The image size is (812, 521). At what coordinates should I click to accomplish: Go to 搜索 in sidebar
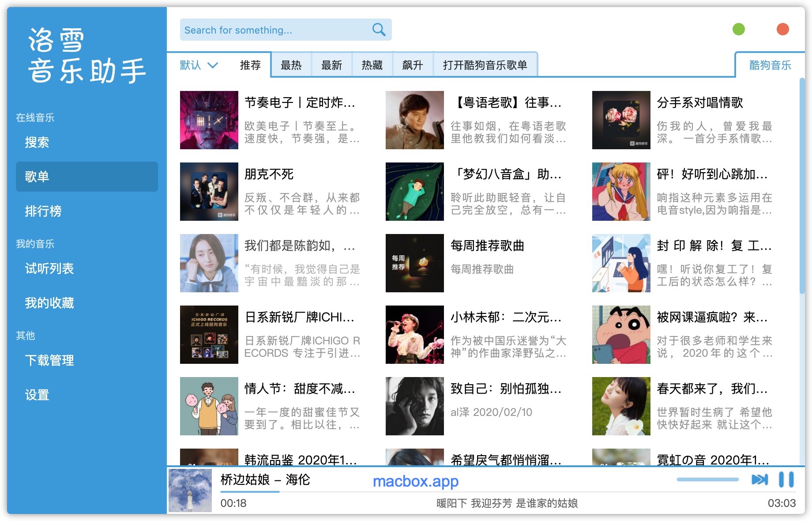86,142
